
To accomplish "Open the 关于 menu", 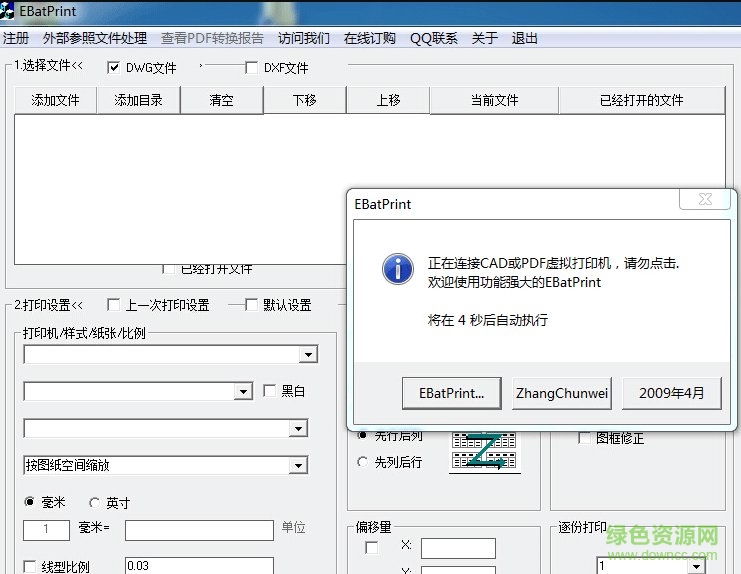I will 484,38.
